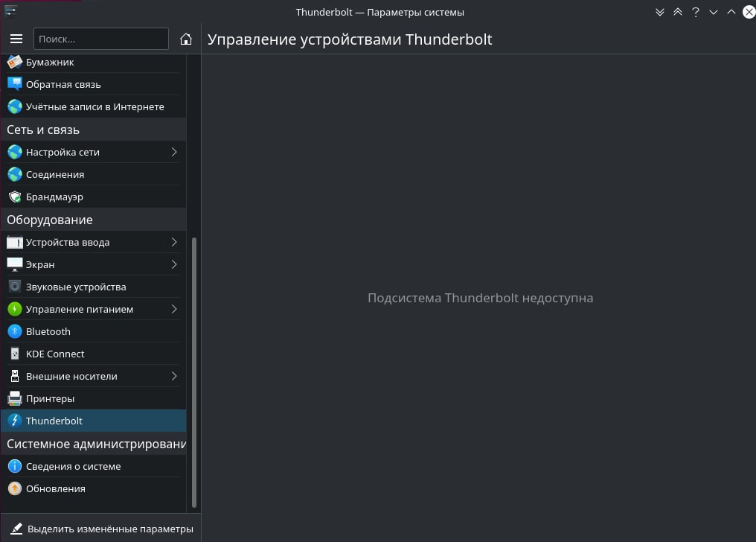
Task: Click the window menu icon in title bar
Action: (x=10, y=10)
